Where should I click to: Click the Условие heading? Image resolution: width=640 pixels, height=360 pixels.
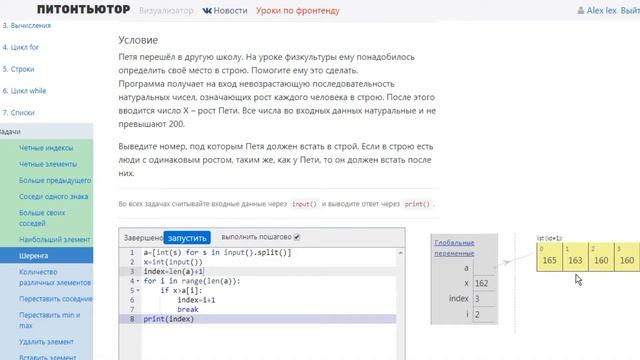tap(138, 40)
